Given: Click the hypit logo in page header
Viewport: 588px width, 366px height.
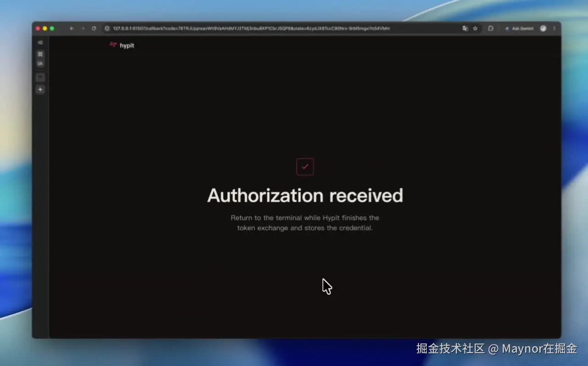Looking at the screenshot, I should (x=122, y=45).
